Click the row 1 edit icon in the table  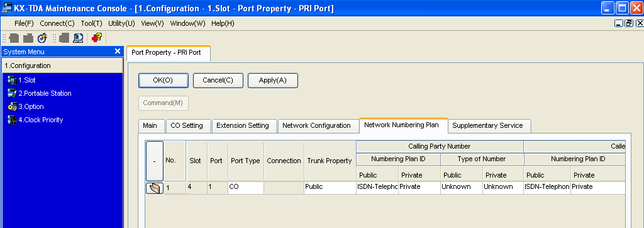pos(155,188)
